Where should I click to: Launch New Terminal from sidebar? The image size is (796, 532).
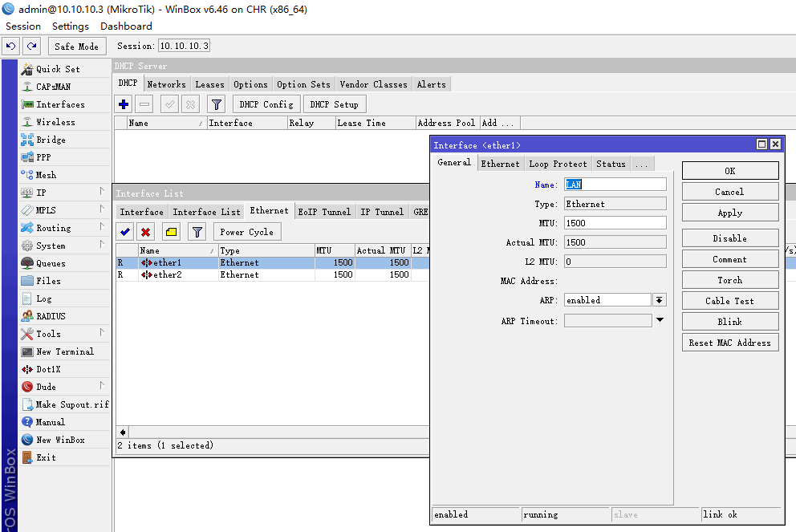click(65, 351)
